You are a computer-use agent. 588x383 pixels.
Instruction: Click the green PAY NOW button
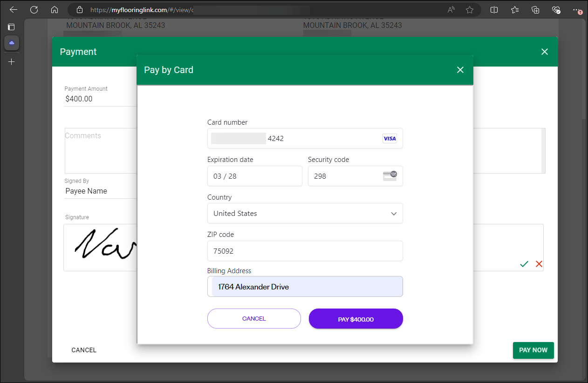[533, 350]
